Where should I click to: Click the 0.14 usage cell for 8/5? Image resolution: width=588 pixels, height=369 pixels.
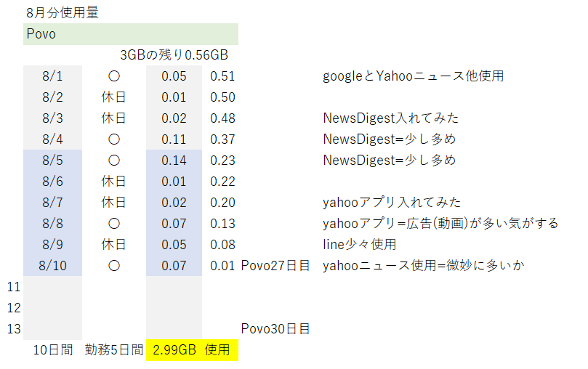point(174,161)
